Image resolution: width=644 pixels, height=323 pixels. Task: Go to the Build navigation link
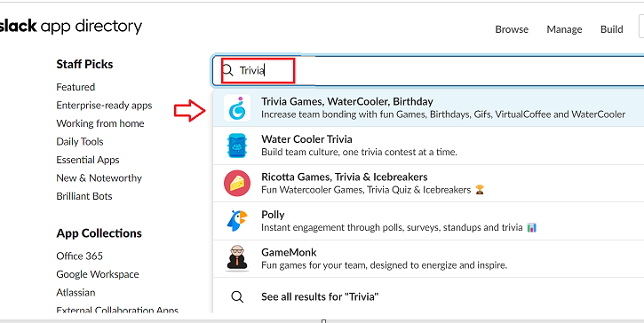click(x=611, y=29)
